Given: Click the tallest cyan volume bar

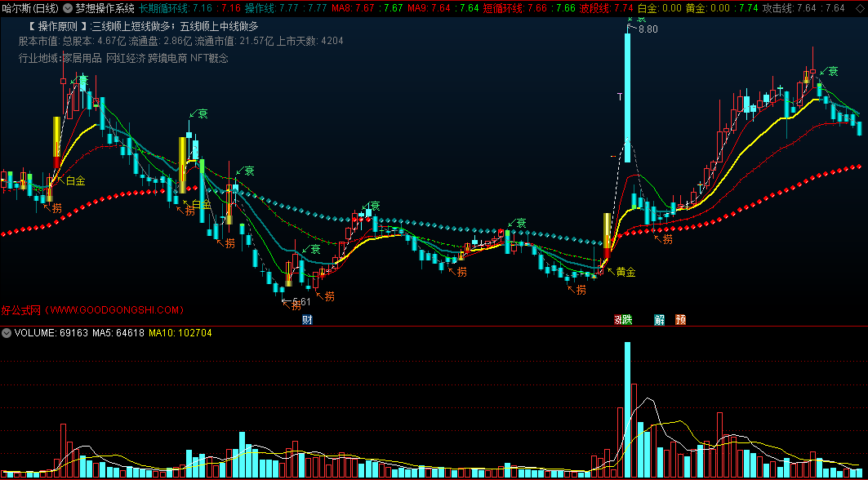Looking at the screenshot, I should 627,410.
